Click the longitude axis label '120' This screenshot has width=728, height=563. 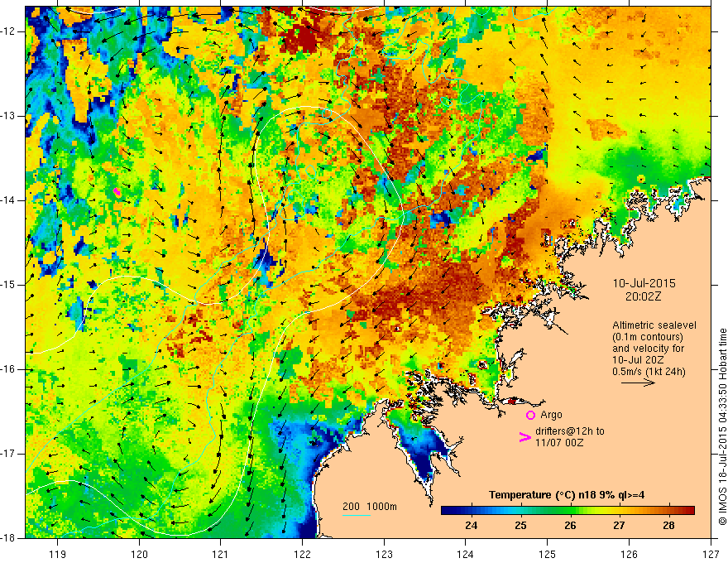tap(139, 554)
